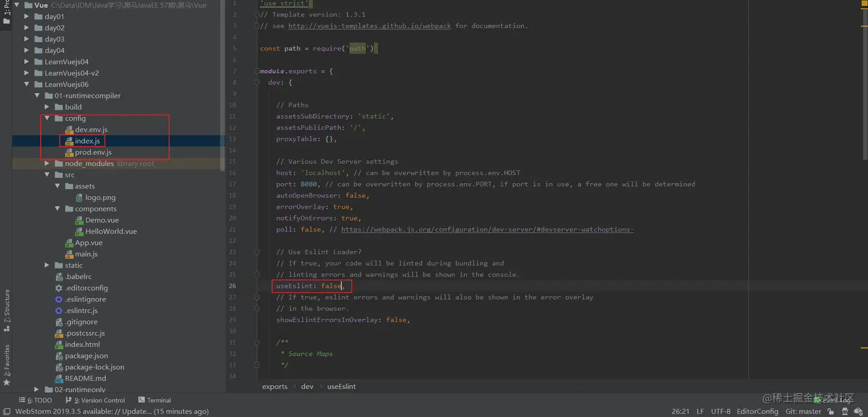This screenshot has height=417, width=868.
Task: Click the tool windows quick-access icon
Action: point(7,411)
